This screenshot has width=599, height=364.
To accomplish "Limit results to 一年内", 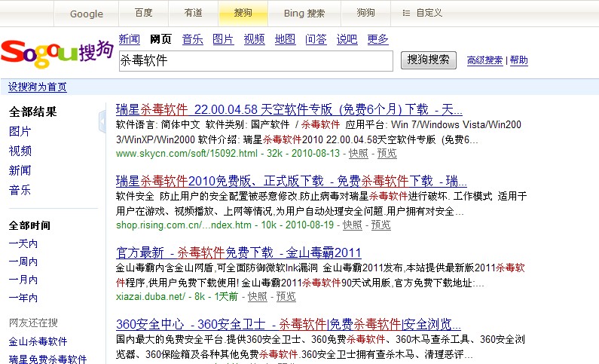I will [23, 298].
